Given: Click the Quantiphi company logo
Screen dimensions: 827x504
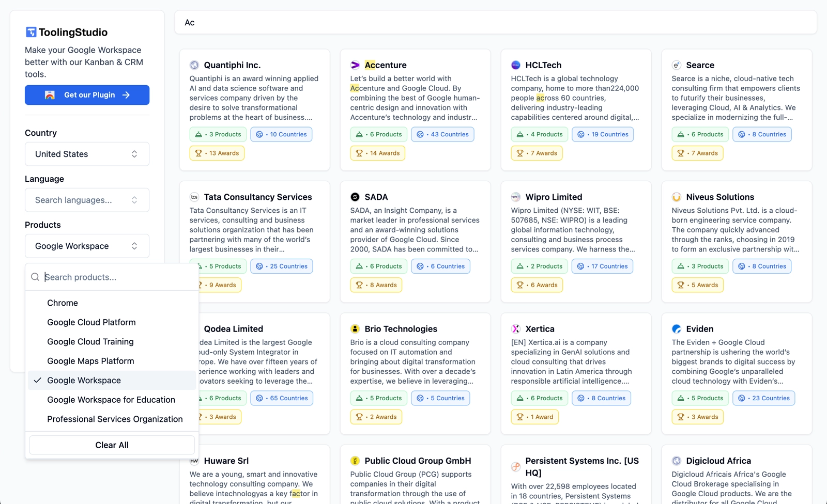Looking at the screenshot, I should [194, 65].
